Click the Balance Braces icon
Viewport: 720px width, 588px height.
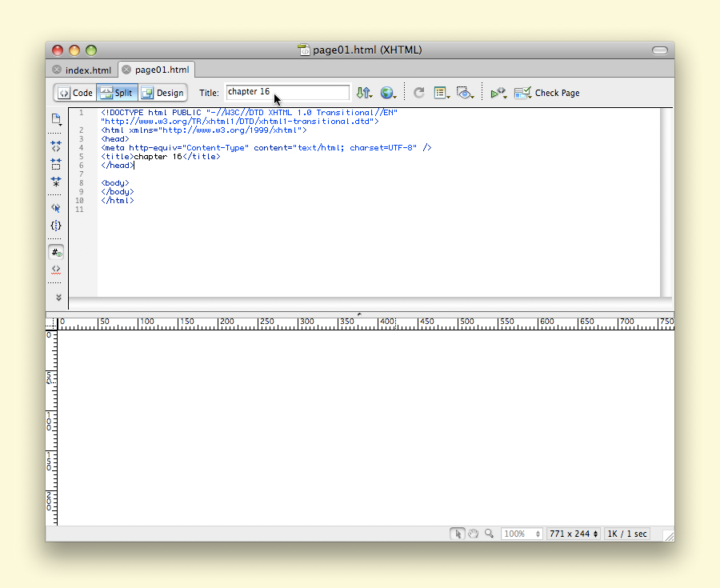(56, 226)
